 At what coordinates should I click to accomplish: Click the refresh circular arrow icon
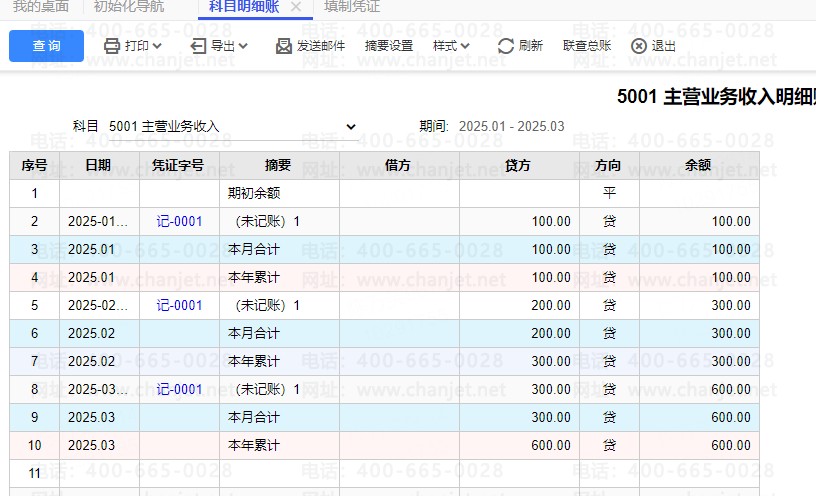(x=506, y=46)
